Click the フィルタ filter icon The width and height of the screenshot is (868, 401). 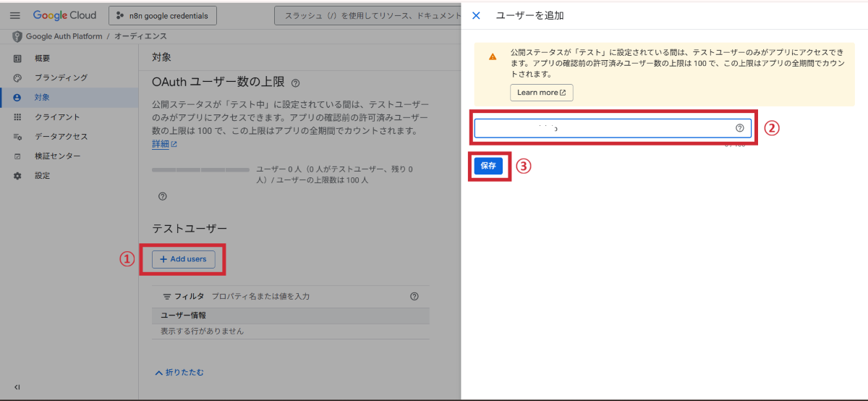167,297
